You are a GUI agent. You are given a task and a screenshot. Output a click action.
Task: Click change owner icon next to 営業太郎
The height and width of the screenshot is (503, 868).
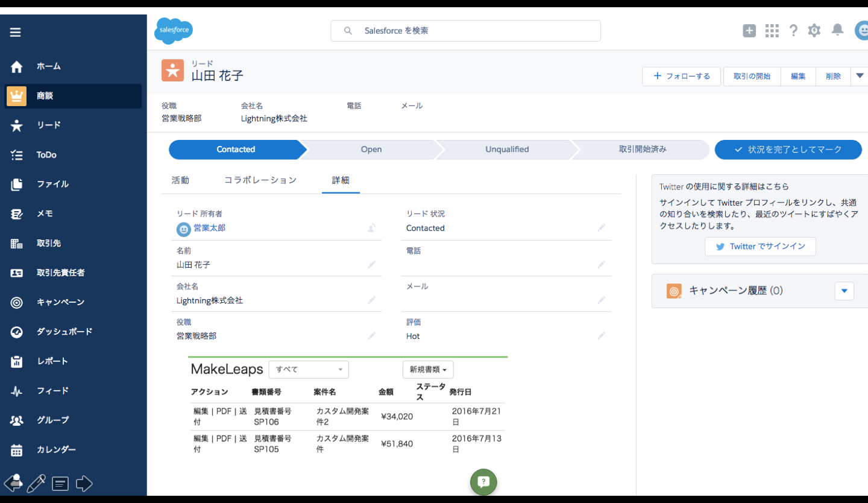[372, 228]
